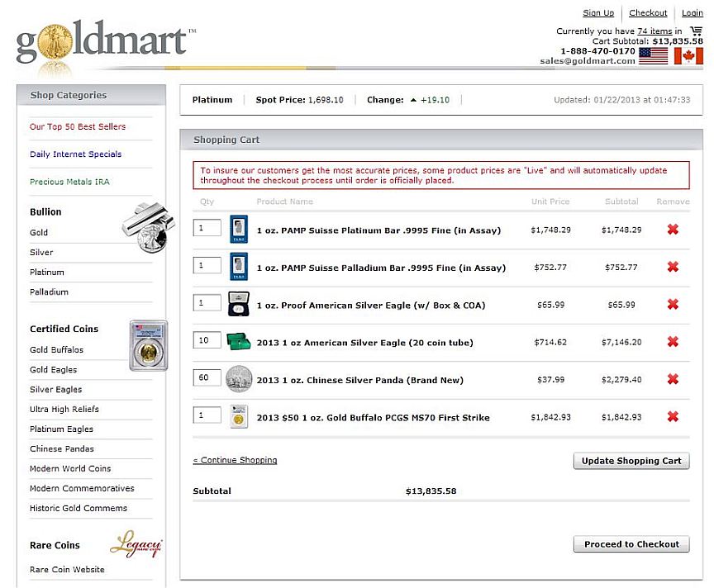Image resolution: width=714 pixels, height=588 pixels.
Task: Open the Gold Buffalo PCGS slab thumbnail
Action: click(x=239, y=416)
